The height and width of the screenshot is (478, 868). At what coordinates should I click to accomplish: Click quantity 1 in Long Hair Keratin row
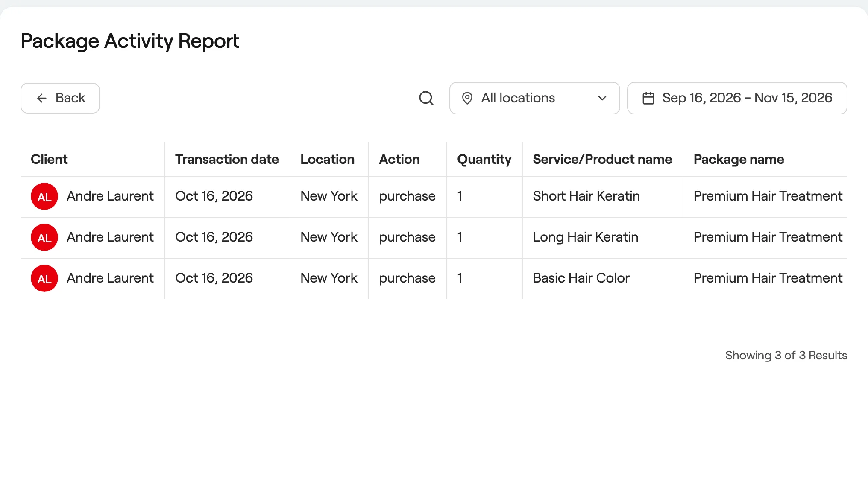click(x=460, y=237)
